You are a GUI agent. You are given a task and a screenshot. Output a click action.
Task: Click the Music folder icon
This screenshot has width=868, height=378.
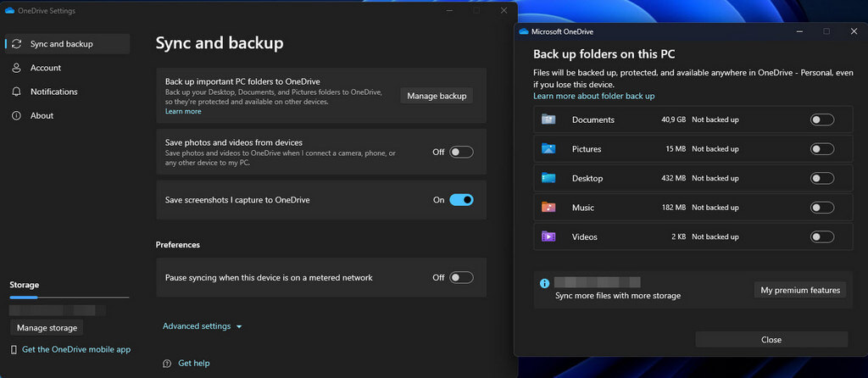548,208
